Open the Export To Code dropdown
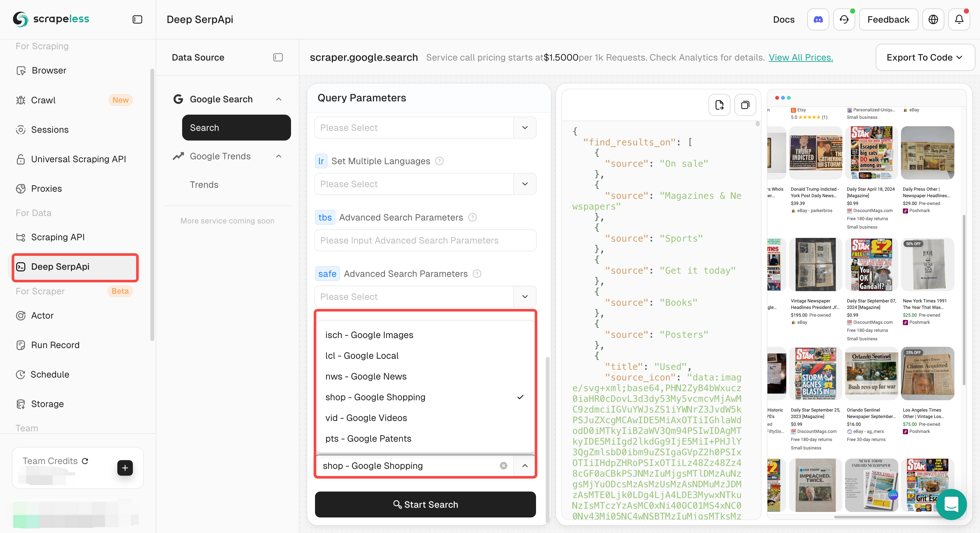Viewport: 980px width, 533px height. (925, 57)
